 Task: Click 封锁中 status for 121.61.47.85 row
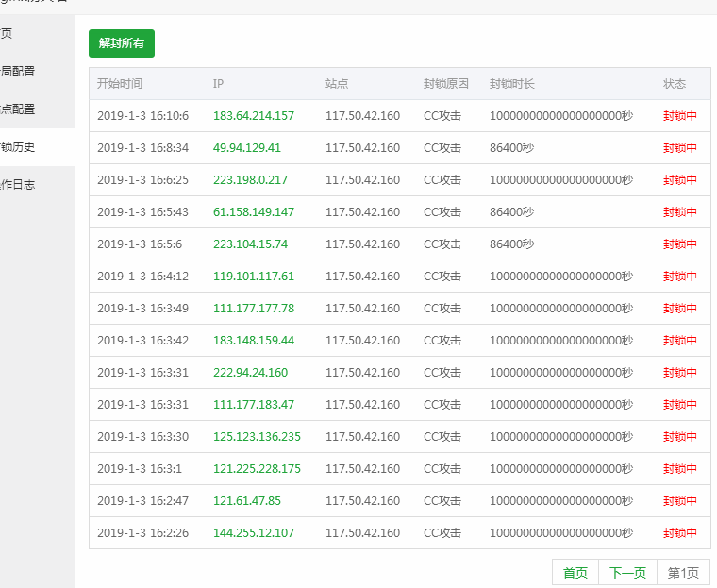680,500
